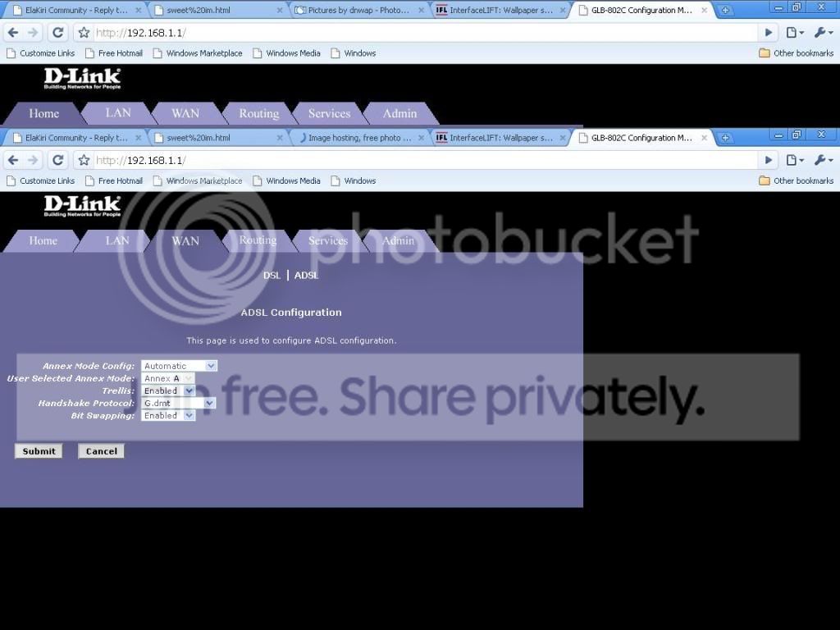Select the Services tab in the upper D-Link page
Image resolution: width=840 pixels, height=630 pixels.
tap(329, 113)
